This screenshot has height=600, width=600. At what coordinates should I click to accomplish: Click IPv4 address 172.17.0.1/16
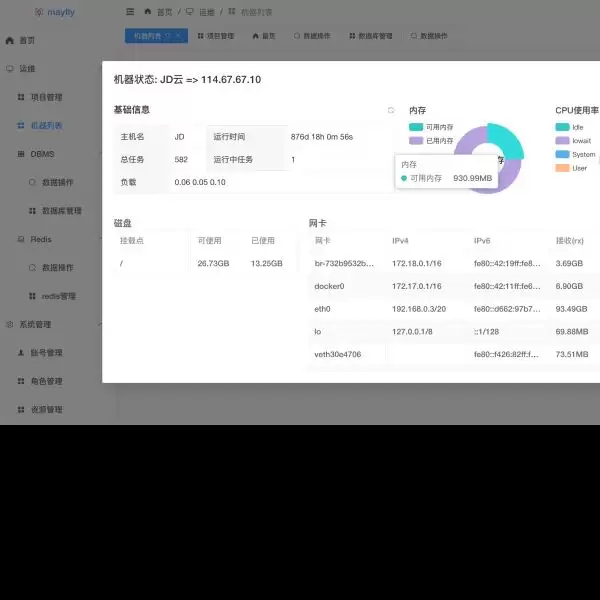pyautogui.click(x=416, y=286)
